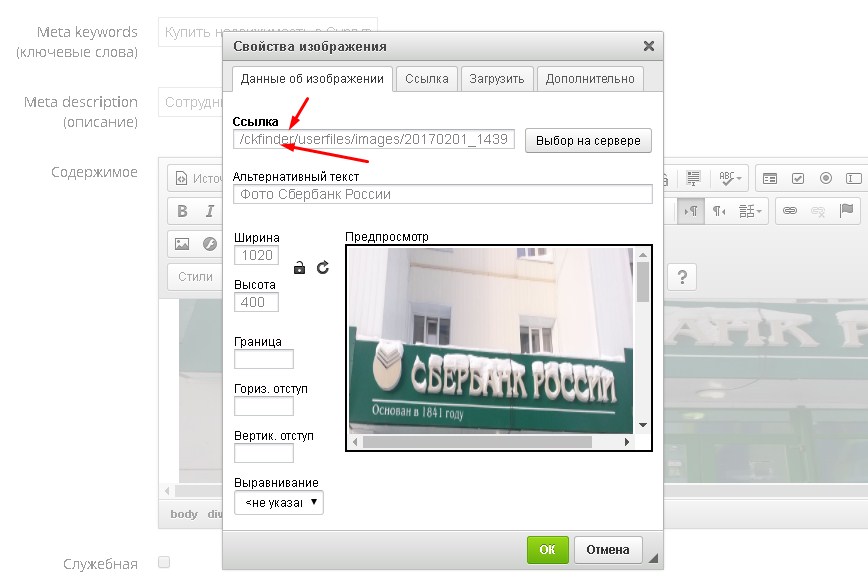
Task: Click the green OK button
Action: (547, 549)
